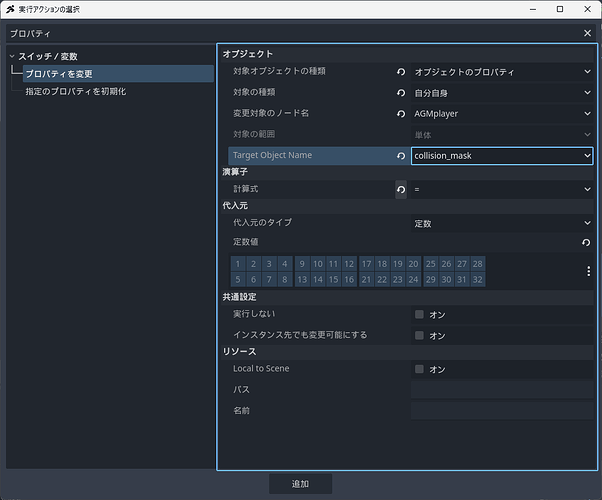Click the リソース section header

pos(407,351)
